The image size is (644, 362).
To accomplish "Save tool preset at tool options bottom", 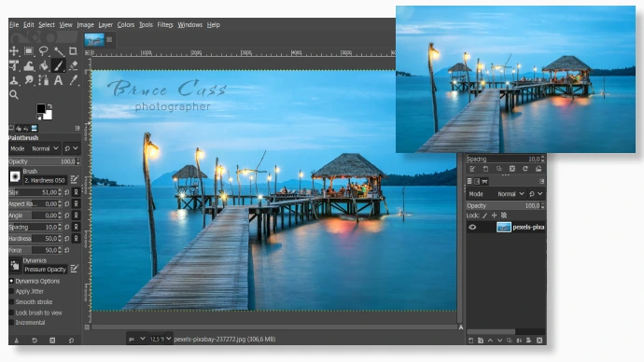I will click(17, 341).
